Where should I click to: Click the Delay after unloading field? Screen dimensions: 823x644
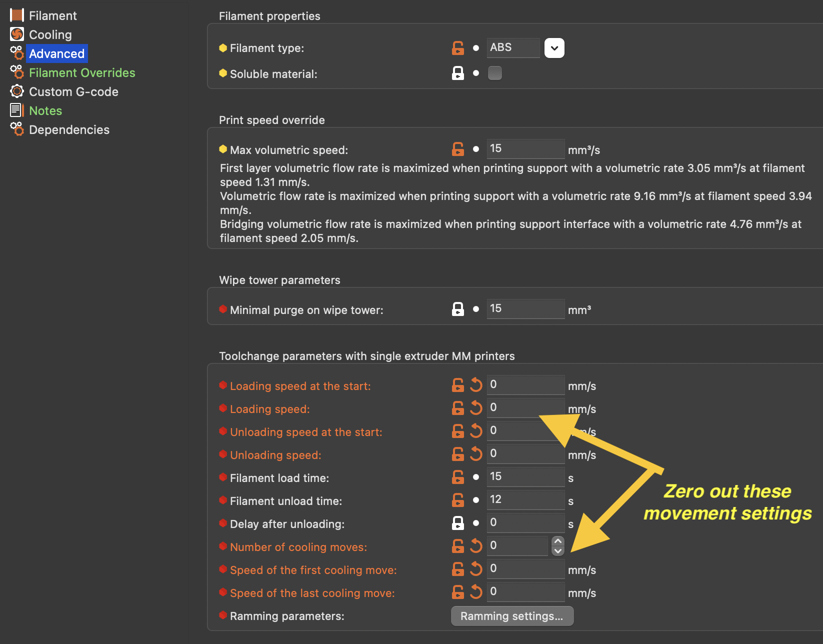coord(526,522)
